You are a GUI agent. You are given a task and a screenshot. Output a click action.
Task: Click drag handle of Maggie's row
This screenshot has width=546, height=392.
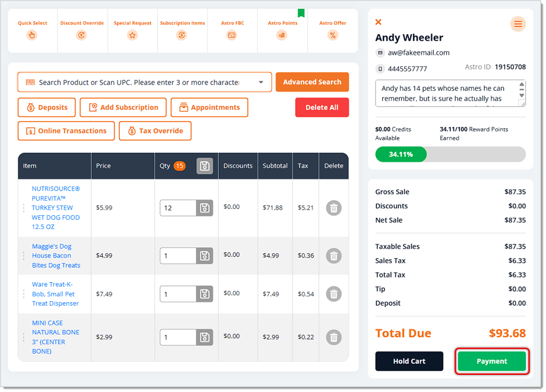(x=24, y=256)
